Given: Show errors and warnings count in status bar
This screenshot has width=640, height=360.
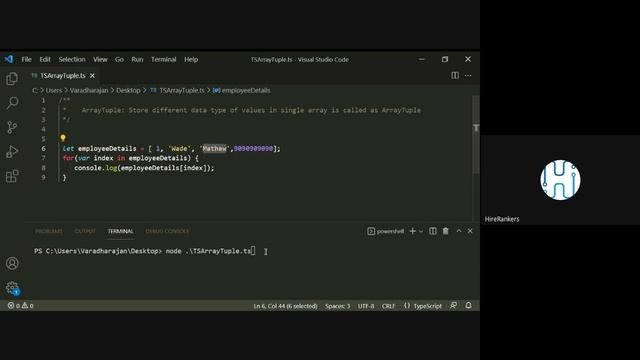Looking at the screenshot, I should 20,306.
